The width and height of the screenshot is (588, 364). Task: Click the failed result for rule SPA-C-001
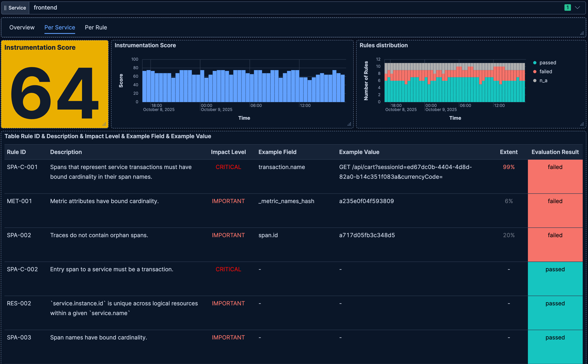pyautogui.click(x=555, y=167)
